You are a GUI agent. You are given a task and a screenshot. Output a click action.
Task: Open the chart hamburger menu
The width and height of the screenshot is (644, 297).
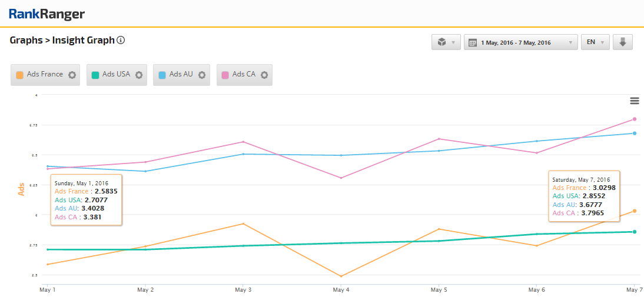635,101
